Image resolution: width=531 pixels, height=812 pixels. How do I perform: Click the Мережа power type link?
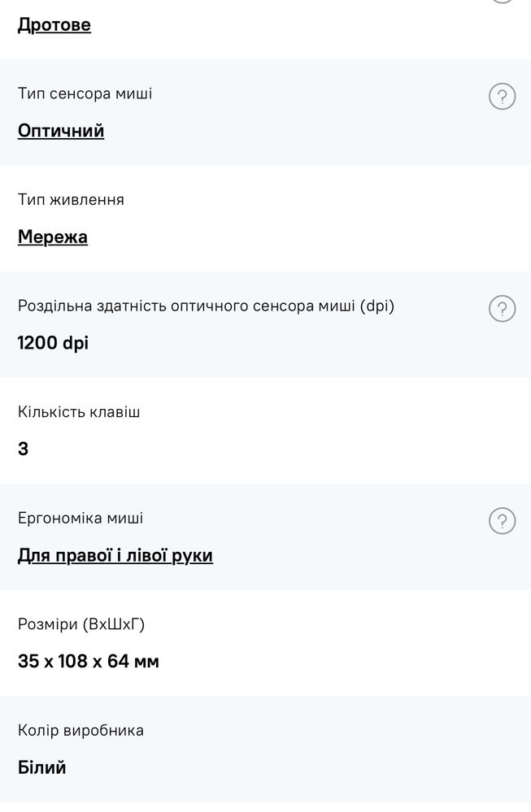(x=53, y=237)
